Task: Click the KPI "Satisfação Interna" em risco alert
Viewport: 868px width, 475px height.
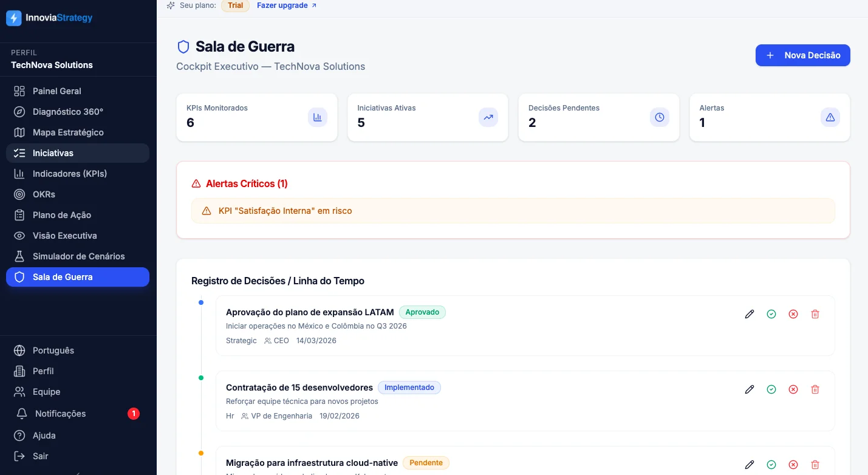Action: 513,211
